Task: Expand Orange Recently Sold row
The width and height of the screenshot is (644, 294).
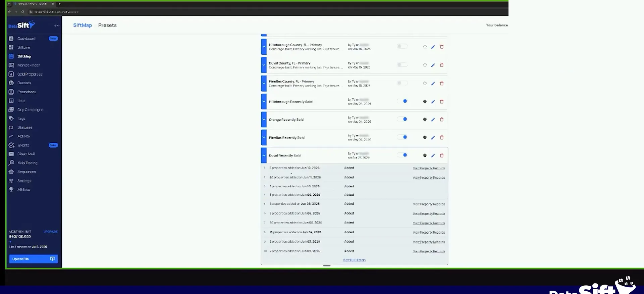Action: coord(264,119)
